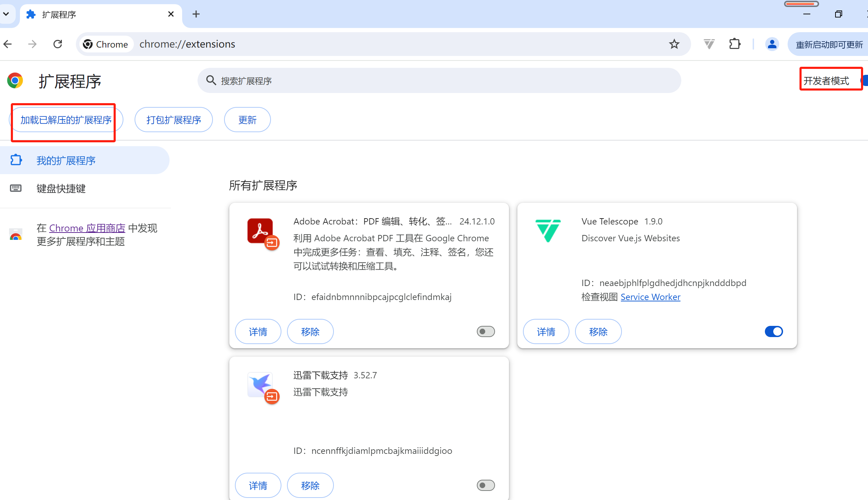The width and height of the screenshot is (868, 500).
Task: Enable the Adobe Acrobat extension toggle
Action: coord(486,331)
